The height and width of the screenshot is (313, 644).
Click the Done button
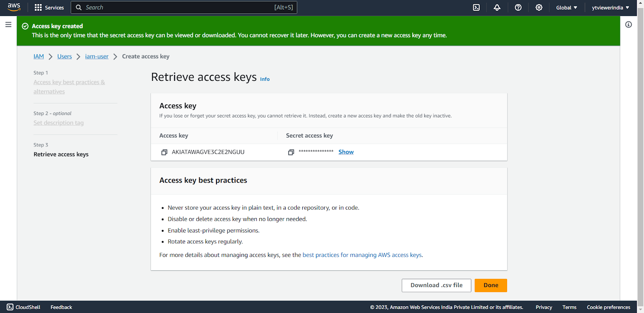(x=491, y=285)
